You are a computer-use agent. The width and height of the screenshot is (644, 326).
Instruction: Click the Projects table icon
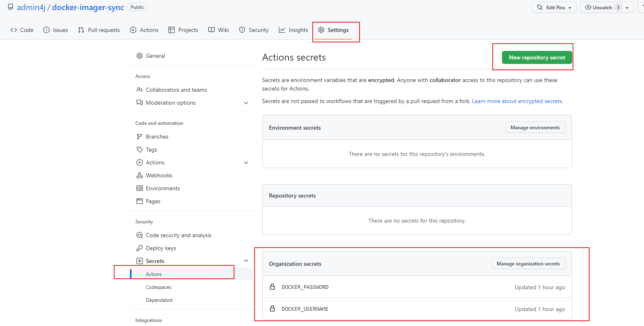(171, 30)
